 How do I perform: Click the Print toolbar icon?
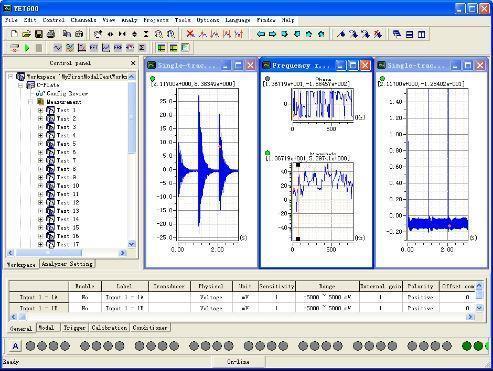[51, 34]
